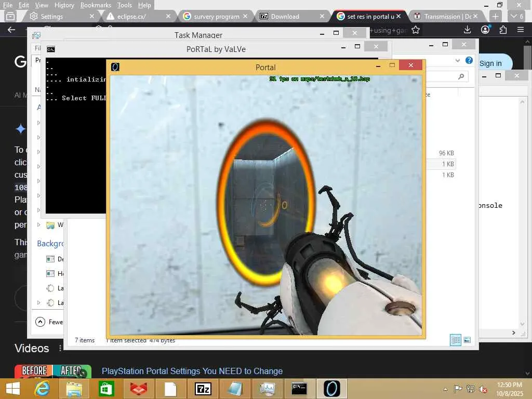Screen dimensions: 532x399
Task: Click the Background processes heading in Task Manager
Action: click(50, 243)
